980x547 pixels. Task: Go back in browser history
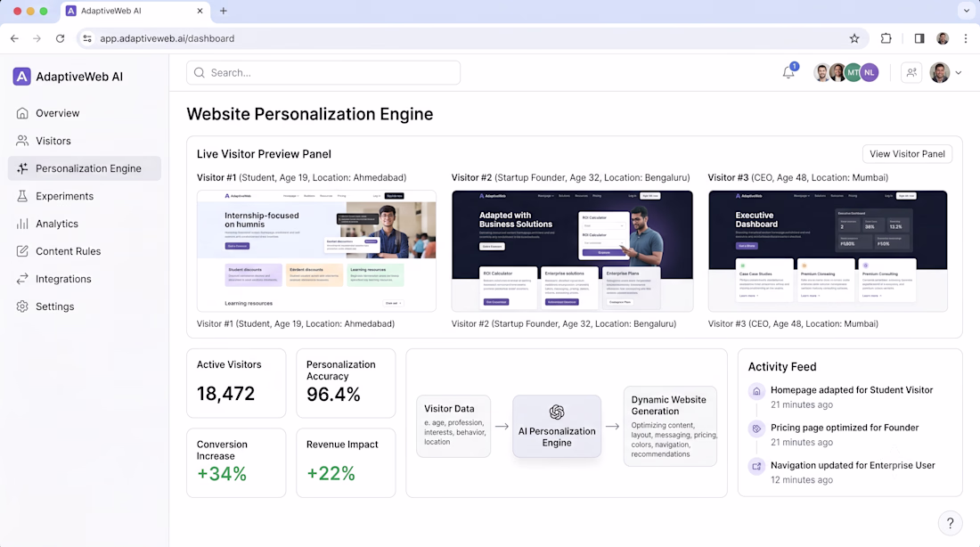click(14, 38)
